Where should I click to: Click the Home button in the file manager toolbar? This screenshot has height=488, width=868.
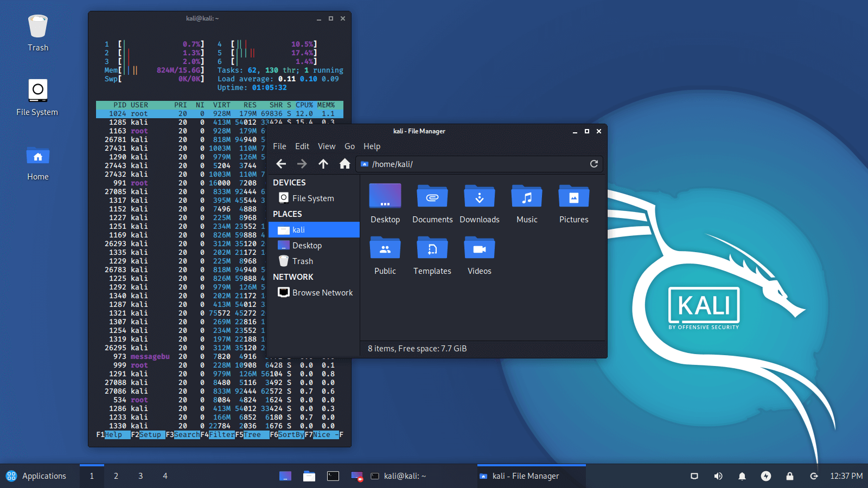click(344, 164)
